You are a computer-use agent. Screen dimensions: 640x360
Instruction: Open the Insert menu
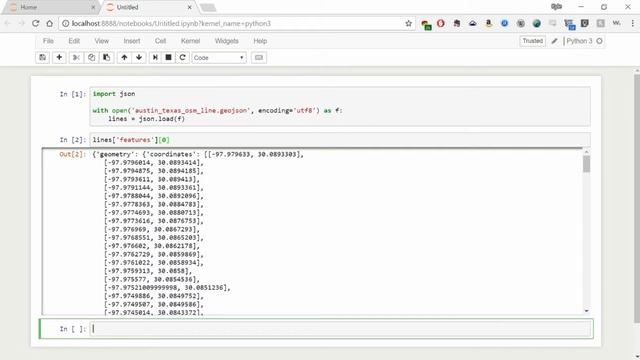(x=132, y=41)
